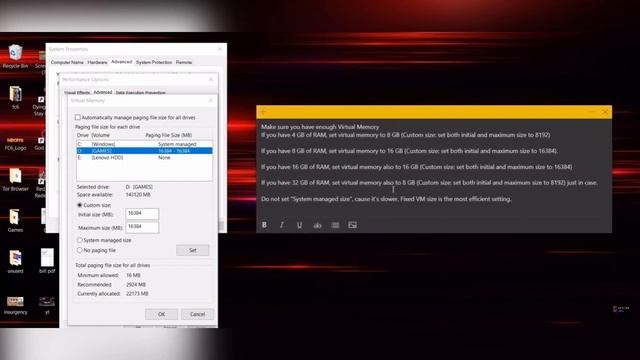This screenshot has width=640, height=360.
Task: Click the note line about 8 GB RAM
Action: 409,151
